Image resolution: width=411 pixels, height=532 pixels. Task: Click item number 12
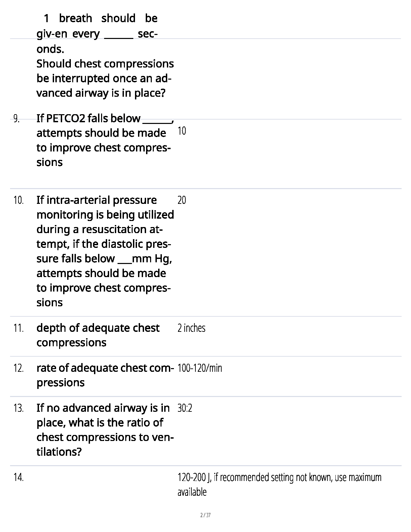[18, 368]
